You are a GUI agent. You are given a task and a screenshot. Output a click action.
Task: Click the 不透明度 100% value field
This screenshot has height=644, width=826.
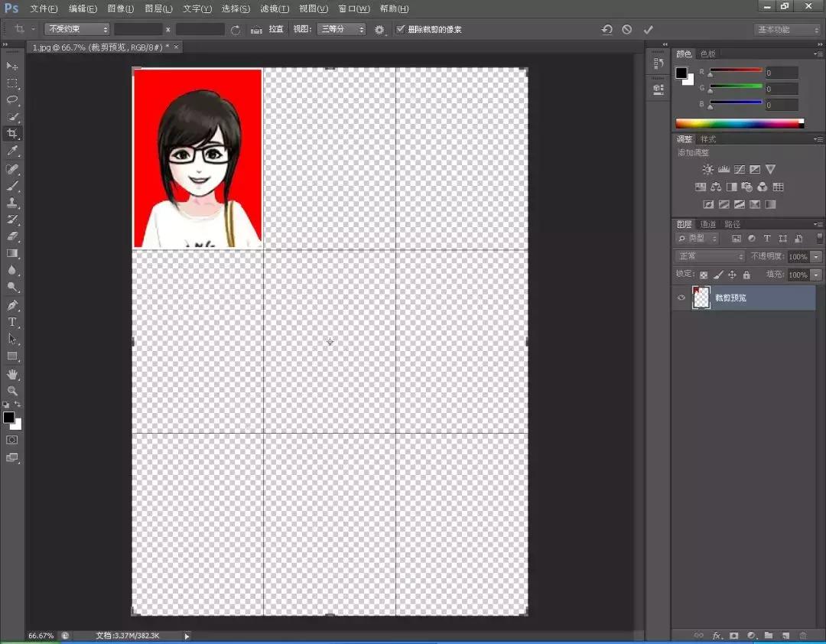pos(799,256)
